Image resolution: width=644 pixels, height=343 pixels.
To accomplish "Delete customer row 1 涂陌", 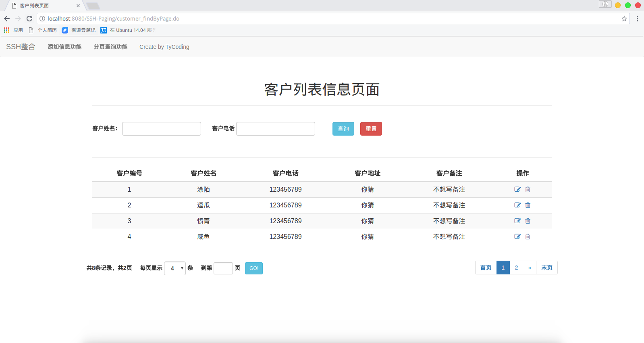I will click(528, 189).
